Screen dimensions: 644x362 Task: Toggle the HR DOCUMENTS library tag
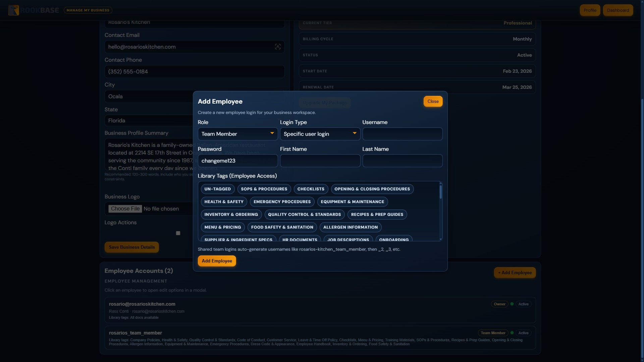click(299, 239)
